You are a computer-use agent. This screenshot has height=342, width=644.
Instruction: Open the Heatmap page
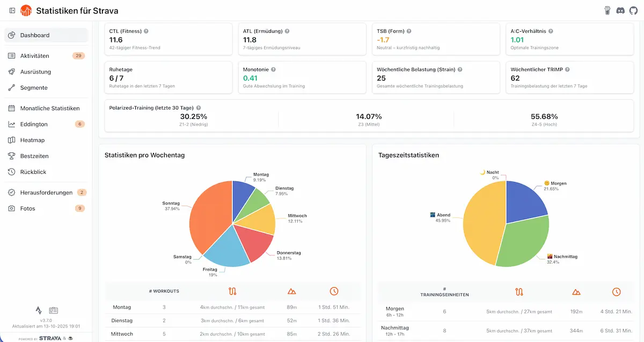(x=32, y=140)
